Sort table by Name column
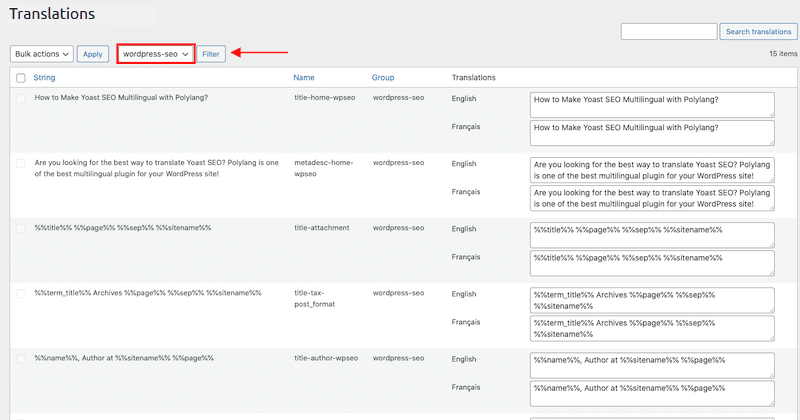The image size is (800, 420). tap(304, 78)
